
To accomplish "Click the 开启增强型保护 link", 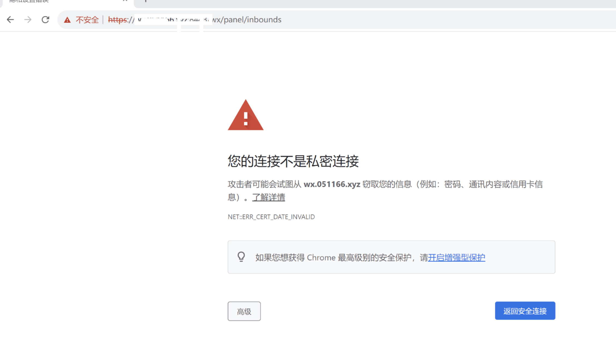I will (456, 257).
